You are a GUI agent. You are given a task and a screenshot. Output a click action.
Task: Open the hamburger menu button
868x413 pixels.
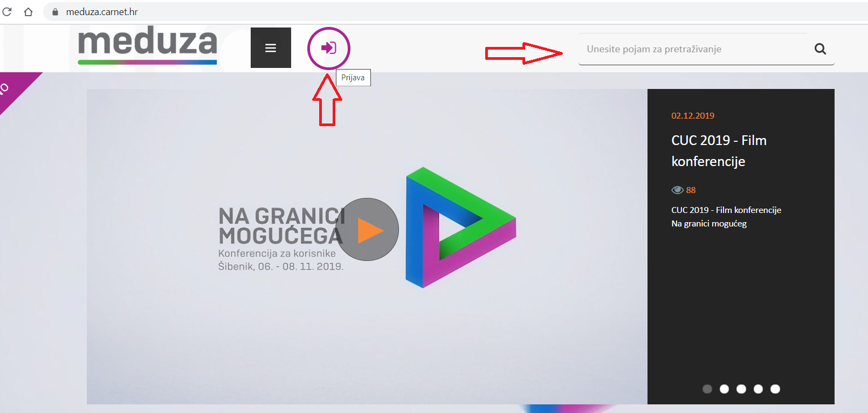[271, 48]
